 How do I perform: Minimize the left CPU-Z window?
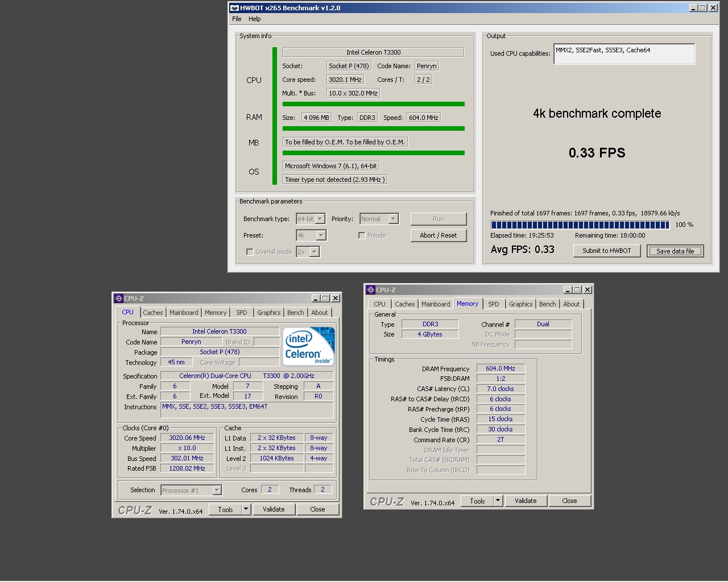(316, 298)
